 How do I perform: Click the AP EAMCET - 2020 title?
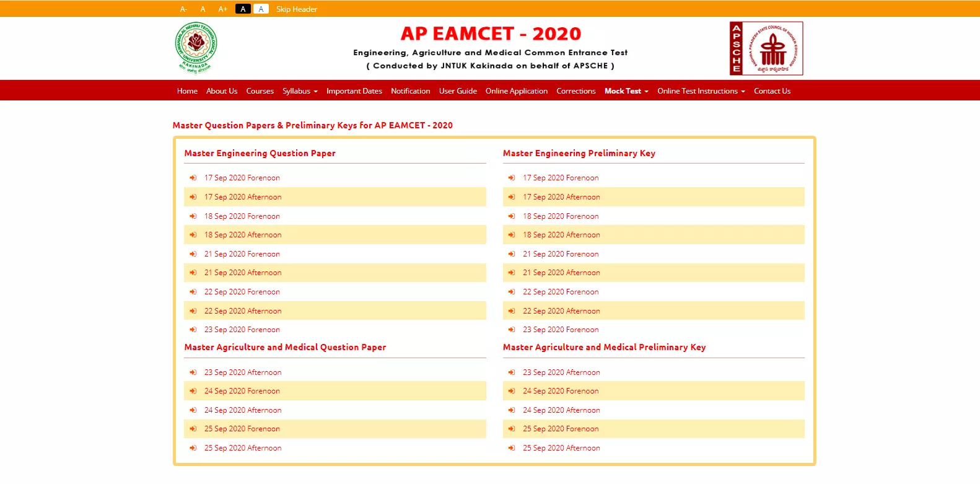pyautogui.click(x=491, y=33)
